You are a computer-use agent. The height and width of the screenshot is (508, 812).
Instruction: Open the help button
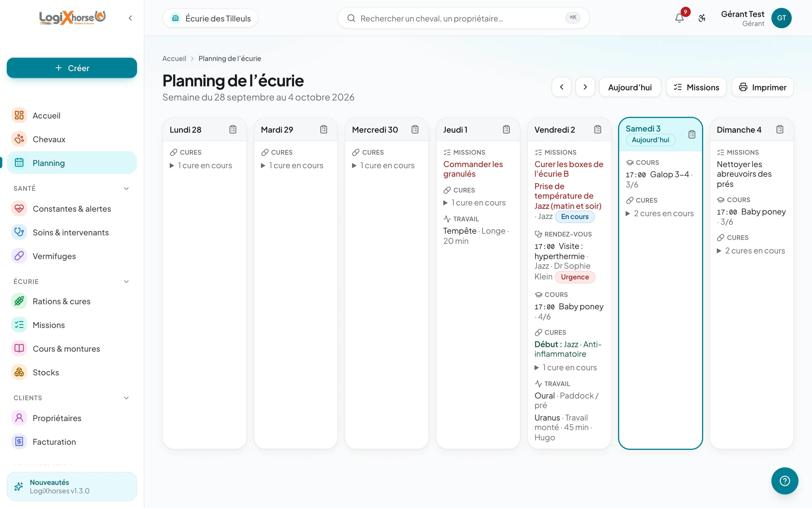(784, 481)
